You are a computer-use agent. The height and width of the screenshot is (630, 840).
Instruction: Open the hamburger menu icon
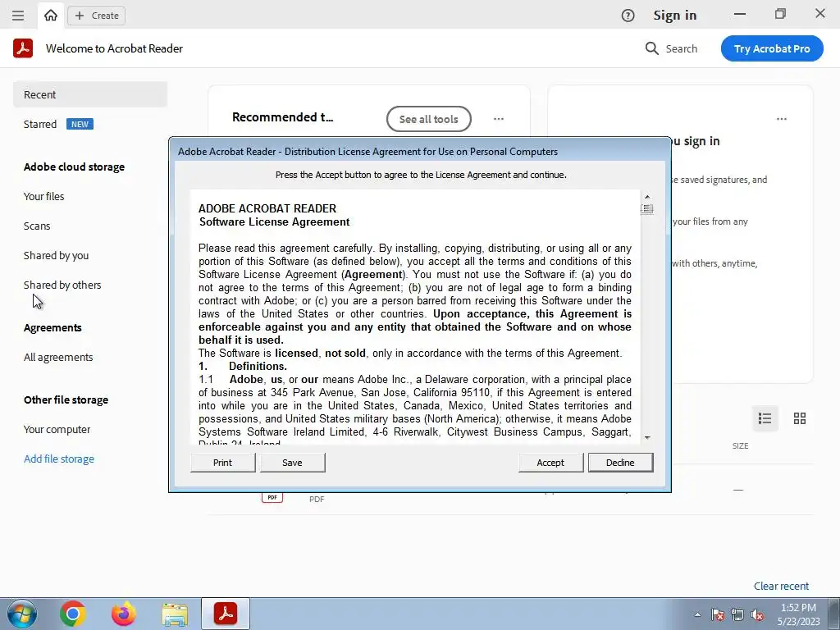coord(18,15)
